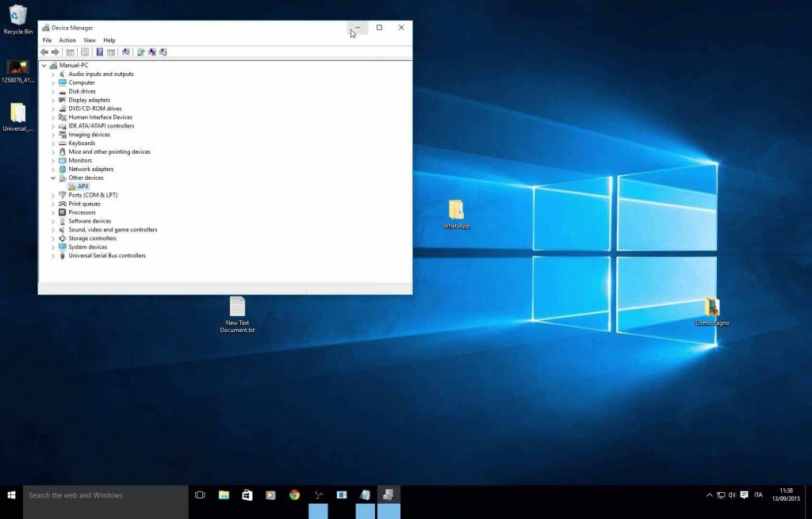Open the Action Center notification icon

[744, 495]
